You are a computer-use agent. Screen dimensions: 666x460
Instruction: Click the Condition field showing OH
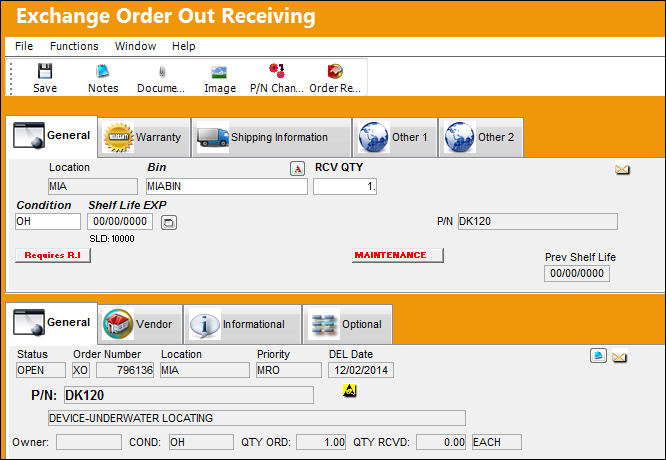tap(48, 221)
